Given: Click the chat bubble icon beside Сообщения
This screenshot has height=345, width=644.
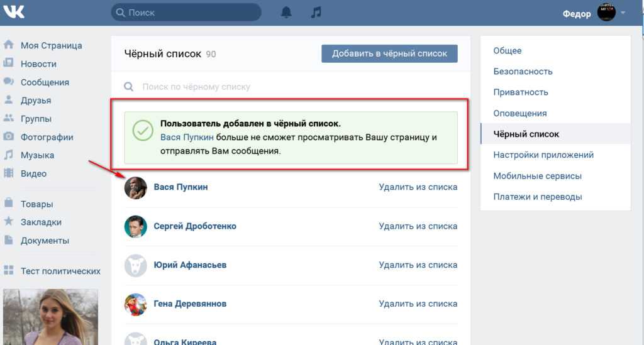Looking at the screenshot, I should 9,81.
